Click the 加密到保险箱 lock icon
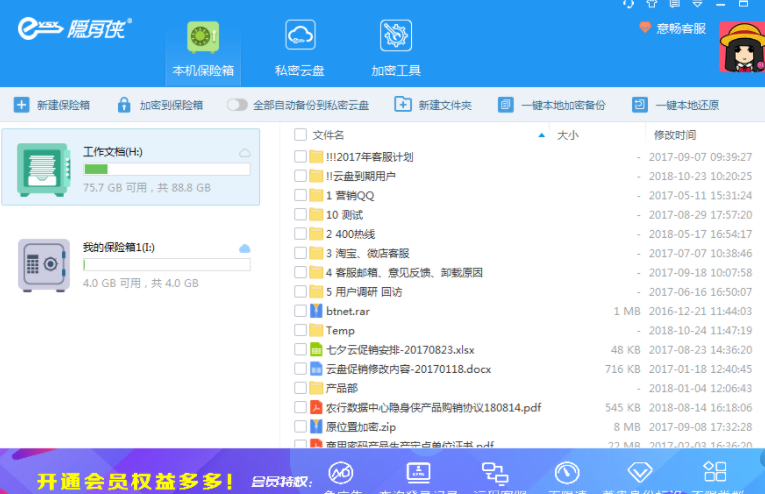The height and width of the screenshot is (494, 765). coord(124,105)
